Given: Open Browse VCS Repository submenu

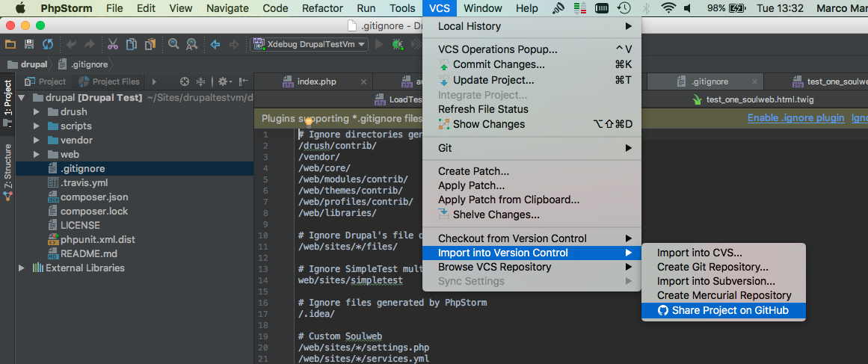Looking at the screenshot, I should (532, 267).
